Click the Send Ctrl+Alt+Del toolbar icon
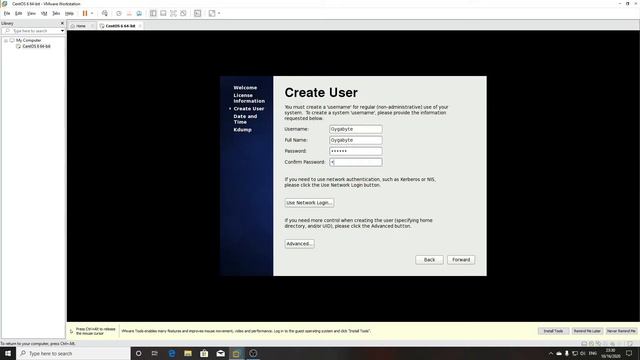The width and height of the screenshot is (640, 360). 105,13
